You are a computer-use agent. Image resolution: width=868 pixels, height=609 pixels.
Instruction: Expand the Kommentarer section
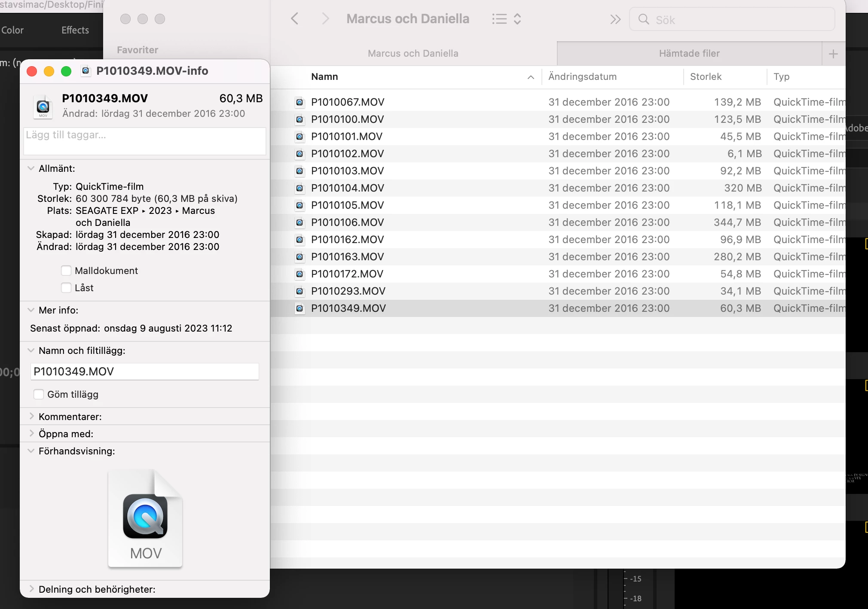pos(31,416)
